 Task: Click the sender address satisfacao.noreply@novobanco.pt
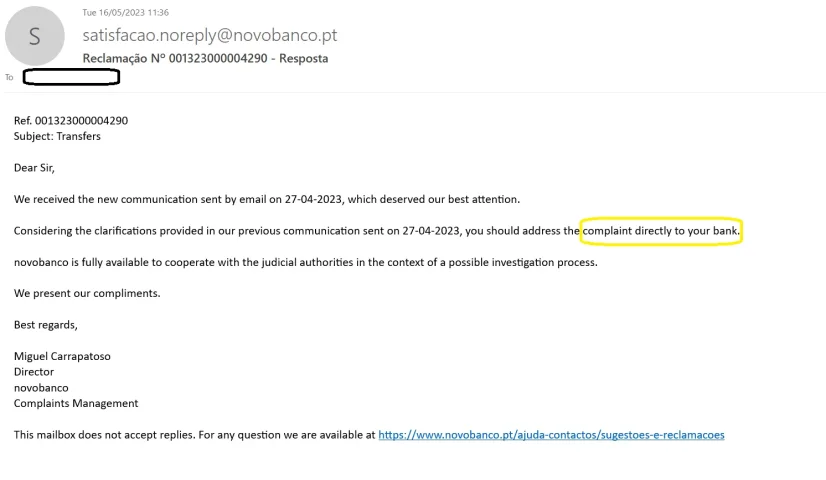[210, 35]
